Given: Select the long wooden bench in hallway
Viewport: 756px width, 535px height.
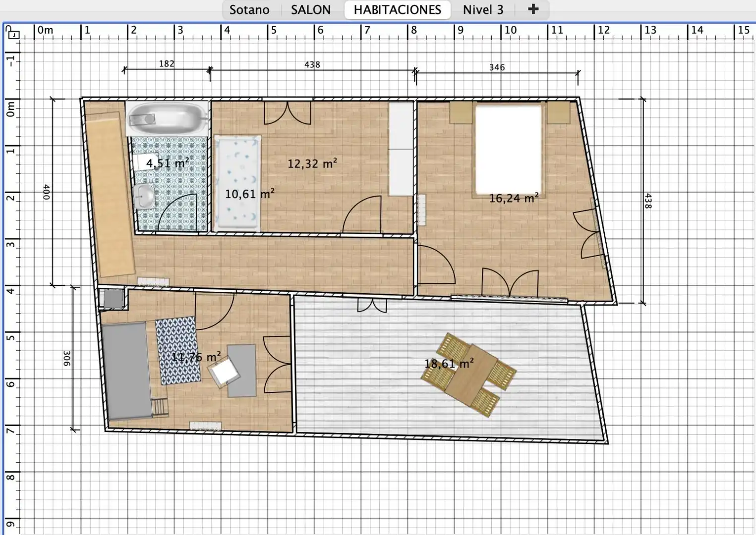Looking at the screenshot, I should [x=110, y=194].
